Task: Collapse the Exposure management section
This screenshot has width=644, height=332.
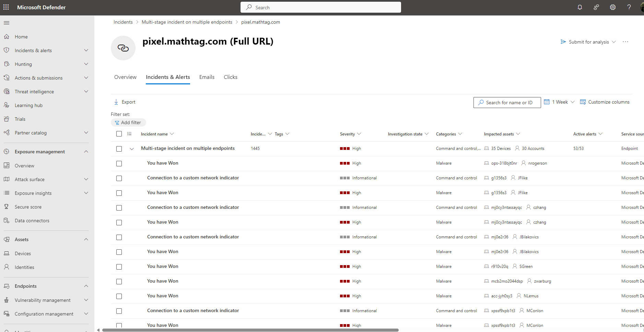Action: tap(86, 152)
